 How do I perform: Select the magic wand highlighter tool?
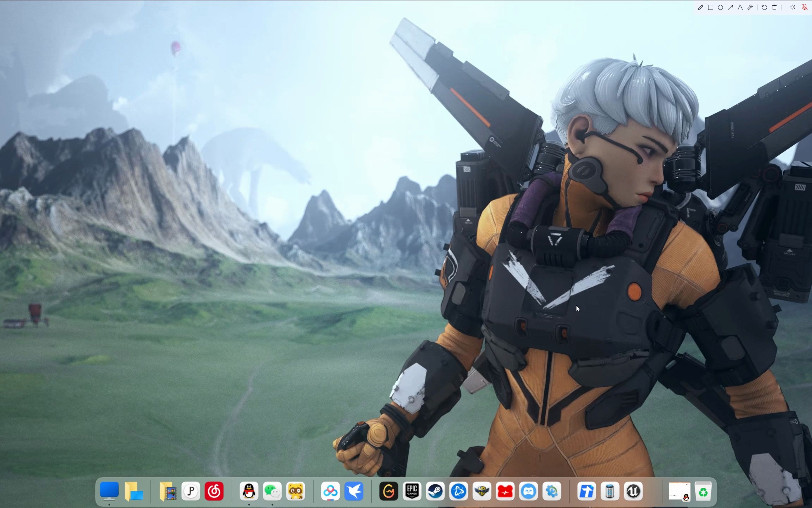pos(750,7)
